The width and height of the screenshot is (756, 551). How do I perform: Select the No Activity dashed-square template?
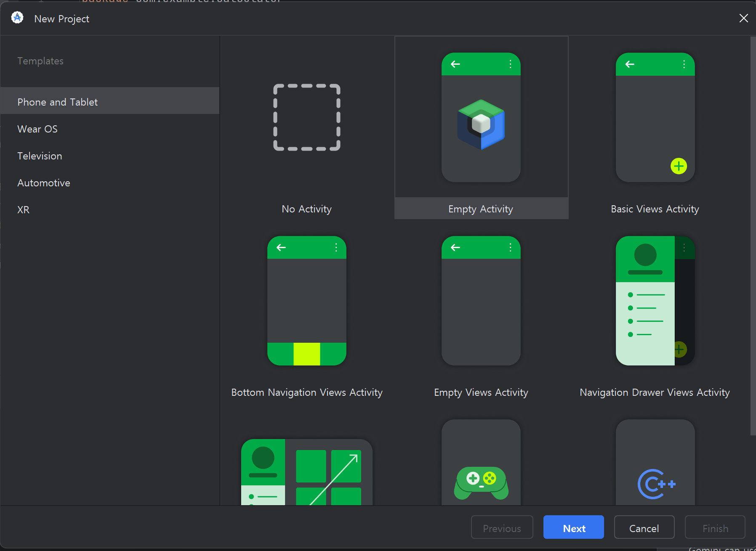(307, 117)
